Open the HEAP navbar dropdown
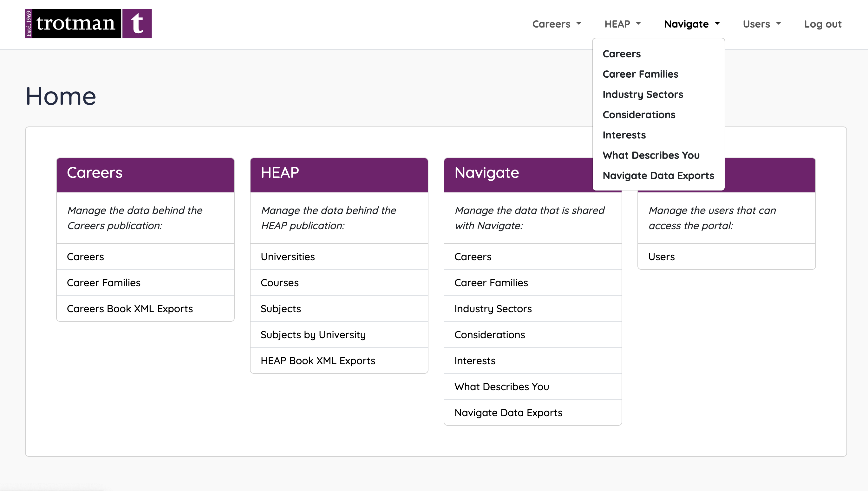This screenshot has height=491, width=868. [623, 24]
